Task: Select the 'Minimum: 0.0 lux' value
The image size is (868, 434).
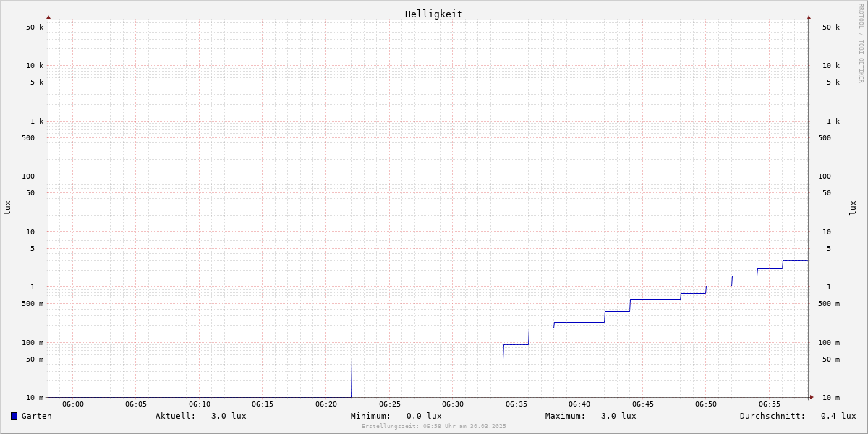Action: 396,416
